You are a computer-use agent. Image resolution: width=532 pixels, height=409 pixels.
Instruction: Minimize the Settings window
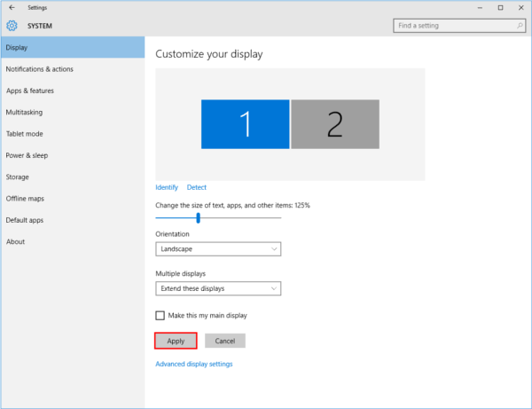480,8
